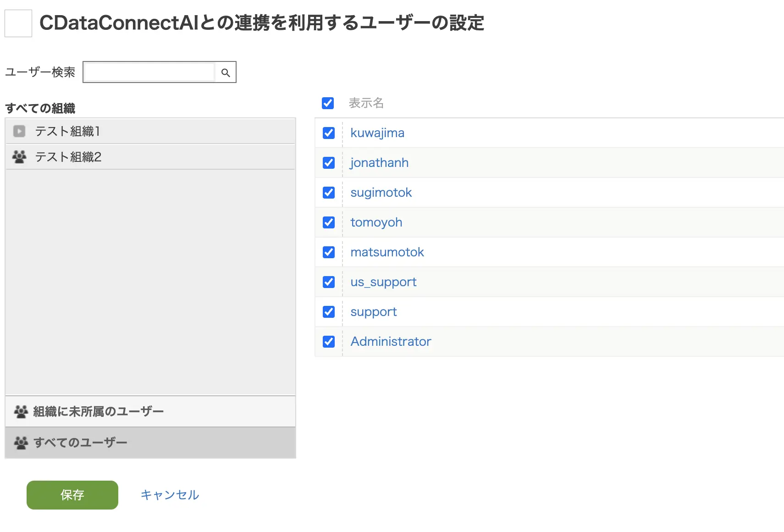Uncheck the jonathanh checkbox
The image size is (784, 532).
click(x=329, y=163)
